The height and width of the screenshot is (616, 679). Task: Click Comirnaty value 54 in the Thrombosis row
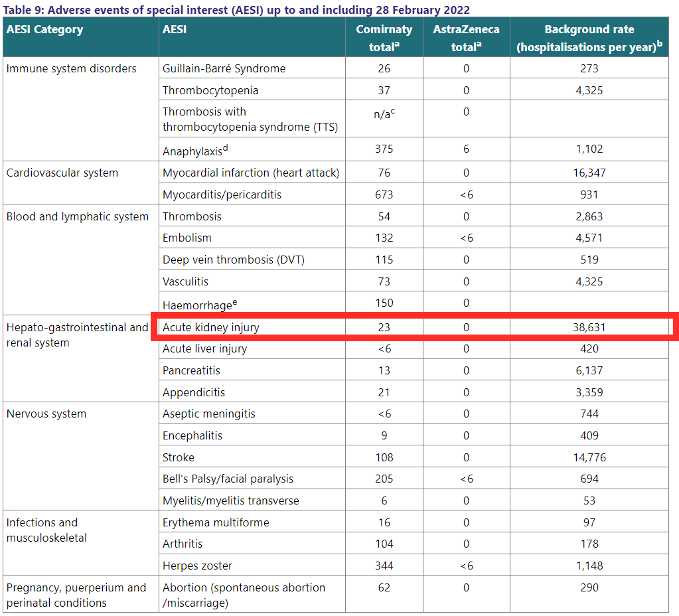point(384,216)
